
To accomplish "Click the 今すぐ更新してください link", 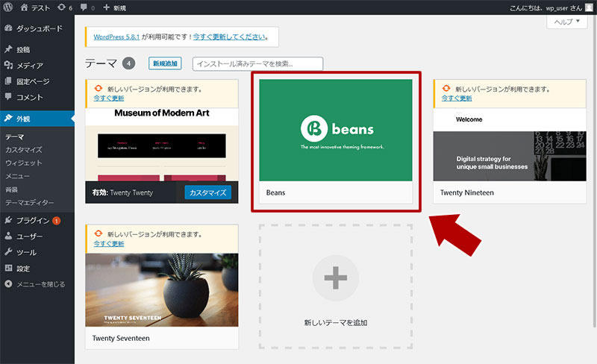I will [229, 37].
